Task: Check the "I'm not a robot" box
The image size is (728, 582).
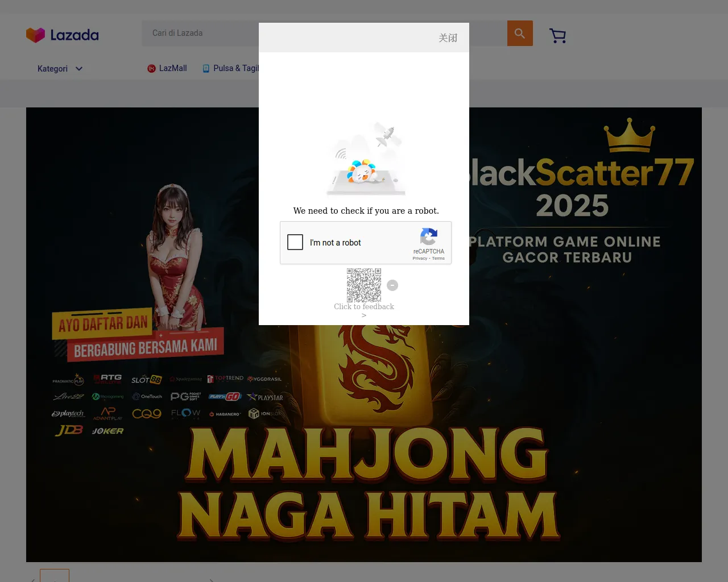Action: pyautogui.click(x=295, y=242)
